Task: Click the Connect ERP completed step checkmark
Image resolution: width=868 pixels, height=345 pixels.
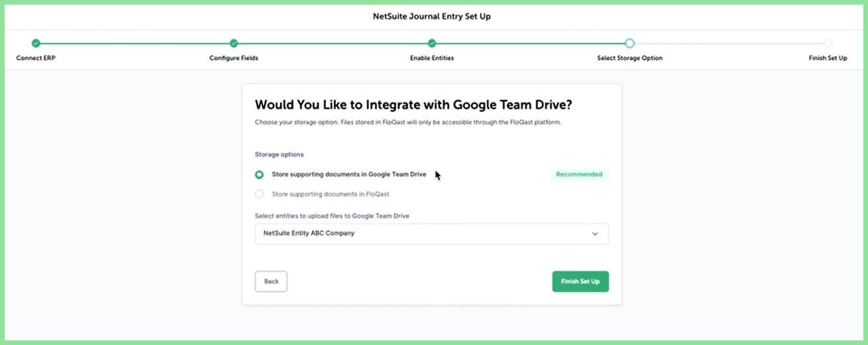Action: click(x=36, y=43)
